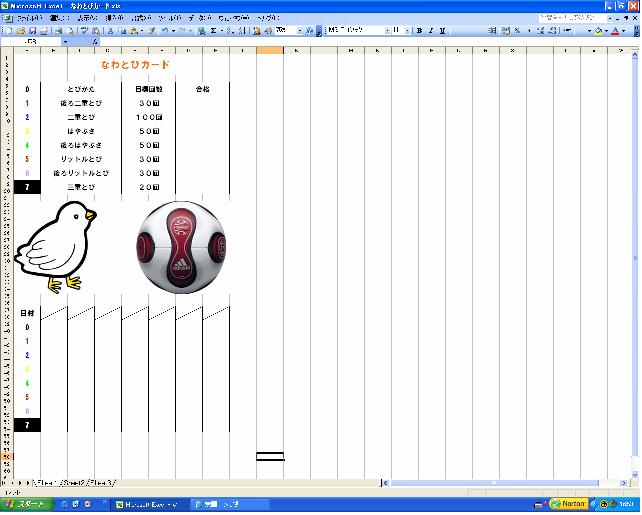The height and width of the screenshot is (515, 642).
Task: Activate the Format Painter brush
Action: [x=151, y=31]
